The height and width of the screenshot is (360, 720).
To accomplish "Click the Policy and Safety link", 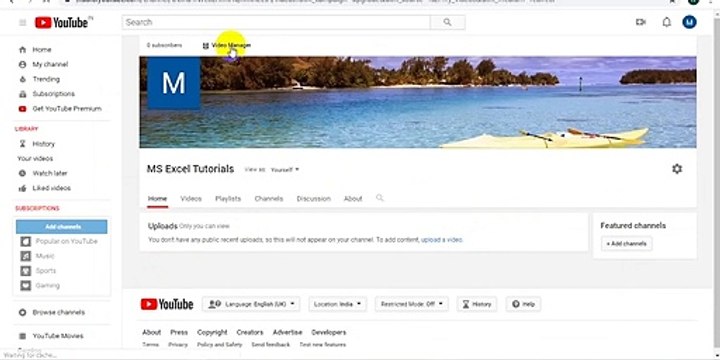I will tap(219, 345).
